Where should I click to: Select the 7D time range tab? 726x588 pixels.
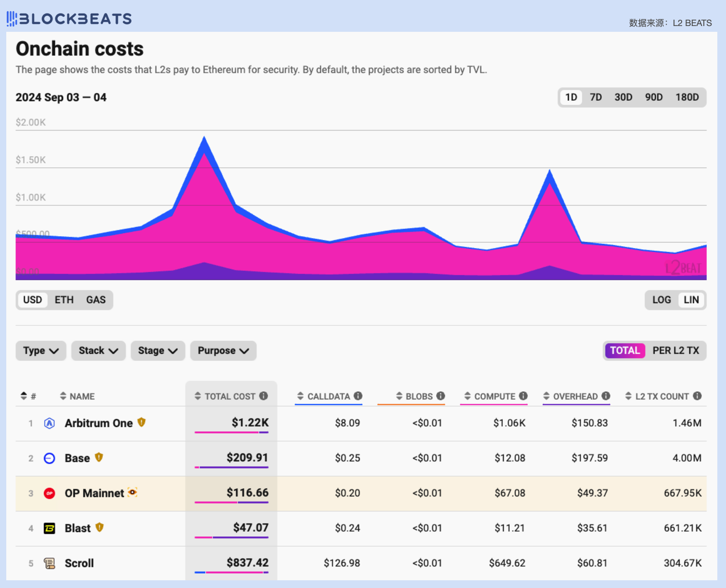pos(596,97)
